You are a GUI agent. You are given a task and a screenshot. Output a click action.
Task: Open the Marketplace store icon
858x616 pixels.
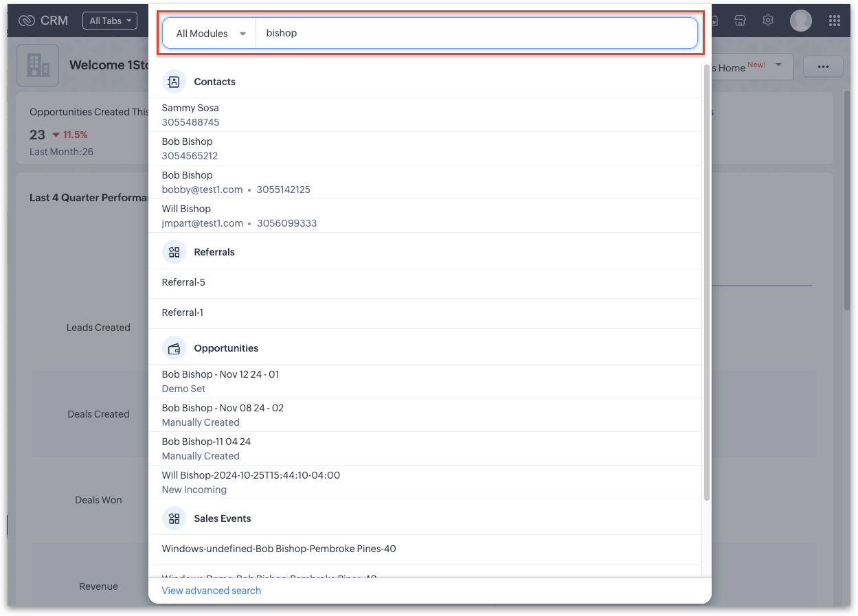click(x=740, y=21)
